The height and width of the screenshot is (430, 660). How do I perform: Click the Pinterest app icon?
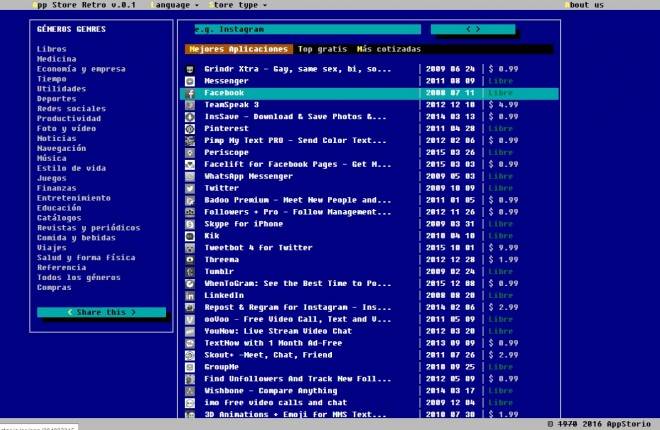(190, 129)
